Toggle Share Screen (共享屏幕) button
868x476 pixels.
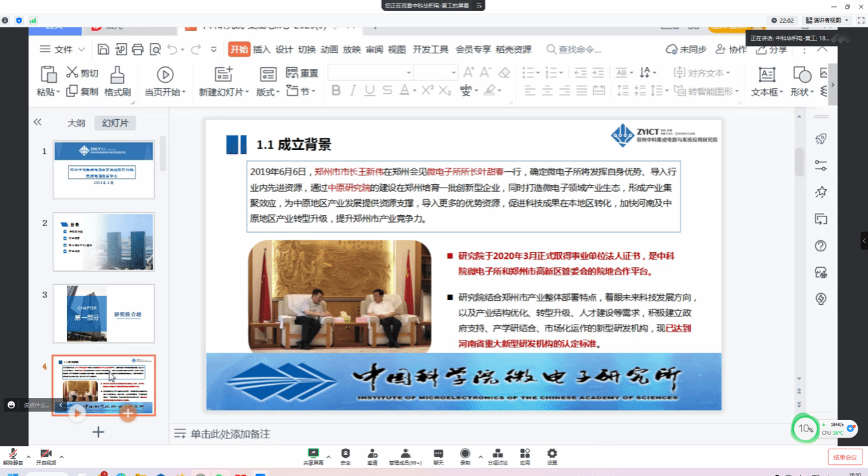(x=314, y=453)
